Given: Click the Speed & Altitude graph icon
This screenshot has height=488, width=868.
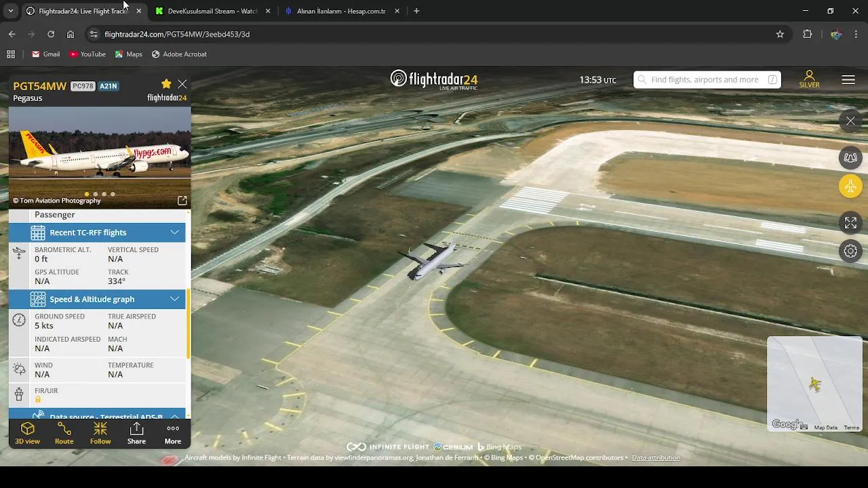Looking at the screenshot, I should click(38, 299).
